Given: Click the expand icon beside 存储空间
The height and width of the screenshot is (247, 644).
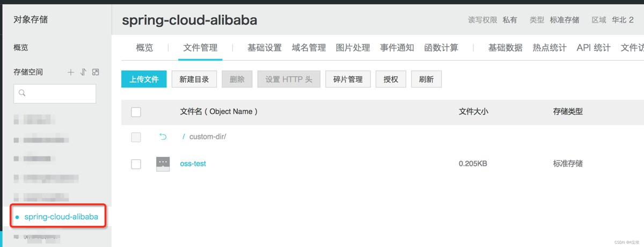Looking at the screenshot, I should point(96,72).
